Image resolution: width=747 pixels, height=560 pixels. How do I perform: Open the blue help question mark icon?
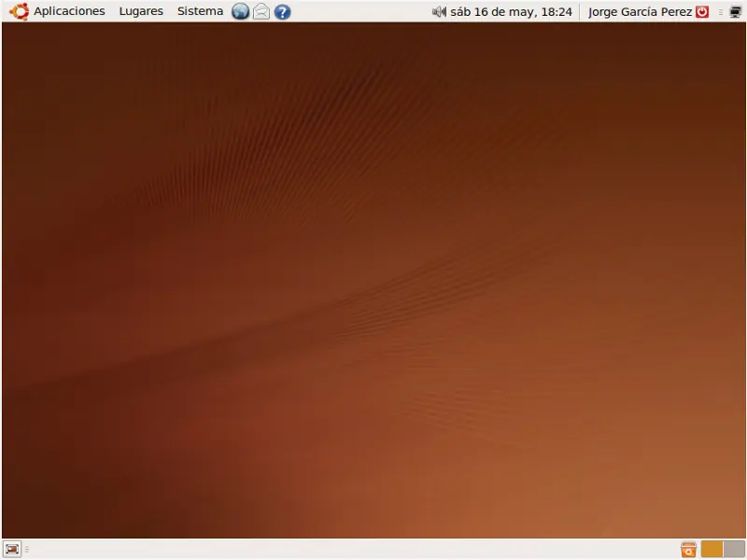click(283, 12)
